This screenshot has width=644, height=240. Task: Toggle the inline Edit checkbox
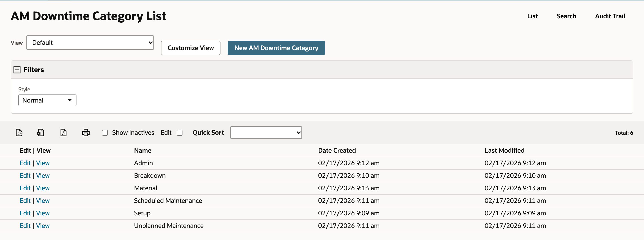coord(180,133)
